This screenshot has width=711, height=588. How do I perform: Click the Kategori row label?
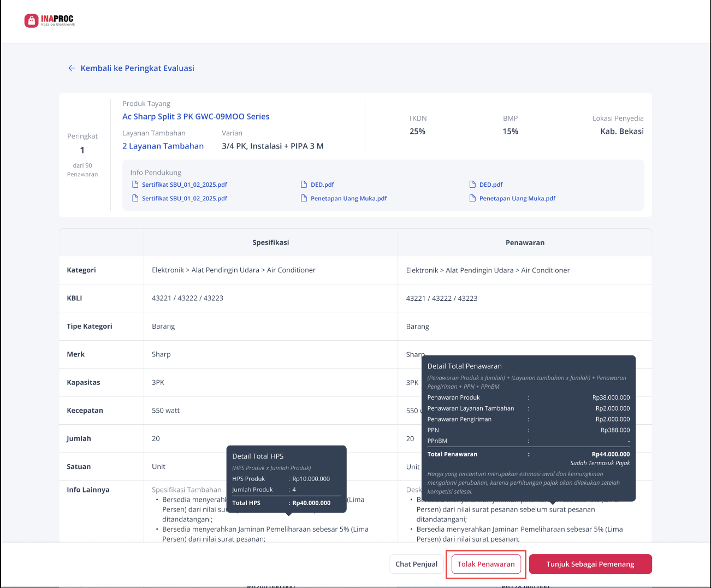(81, 270)
